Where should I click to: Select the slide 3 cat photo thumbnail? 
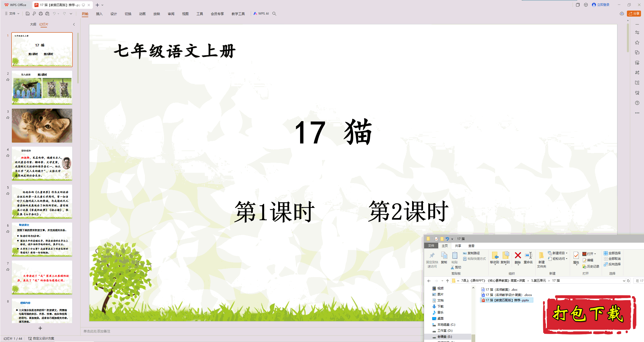coord(42,126)
